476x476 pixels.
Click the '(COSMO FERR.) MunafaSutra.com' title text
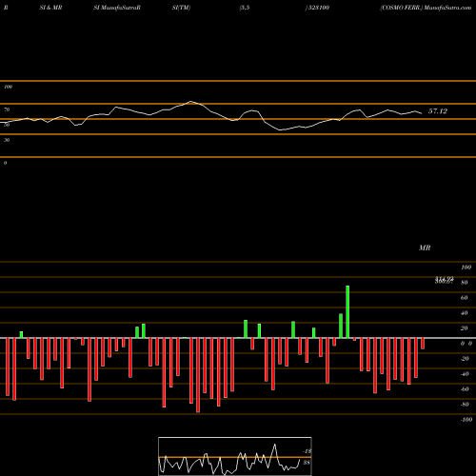426,8
